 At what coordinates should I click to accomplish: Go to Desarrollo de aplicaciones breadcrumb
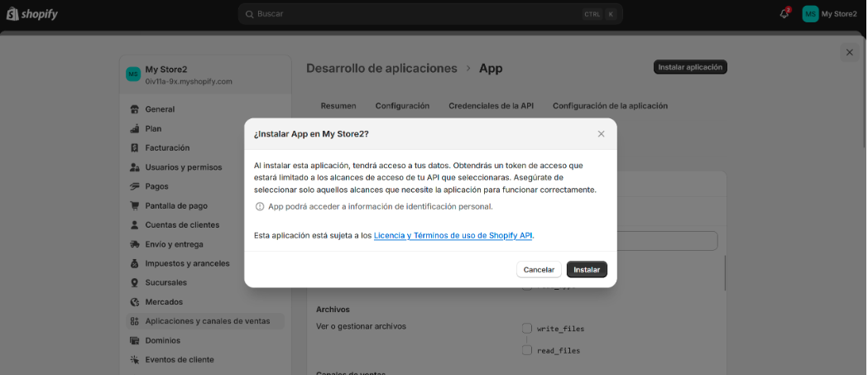[x=381, y=68]
